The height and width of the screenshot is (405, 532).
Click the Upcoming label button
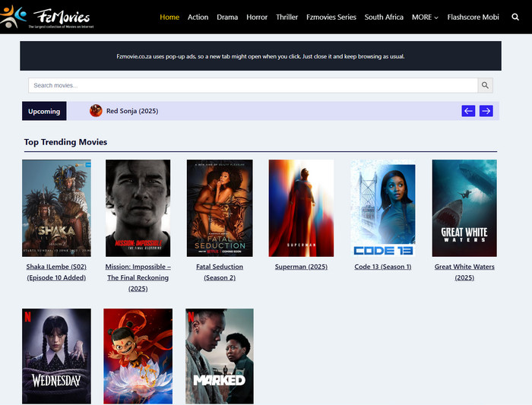click(44, 111)
